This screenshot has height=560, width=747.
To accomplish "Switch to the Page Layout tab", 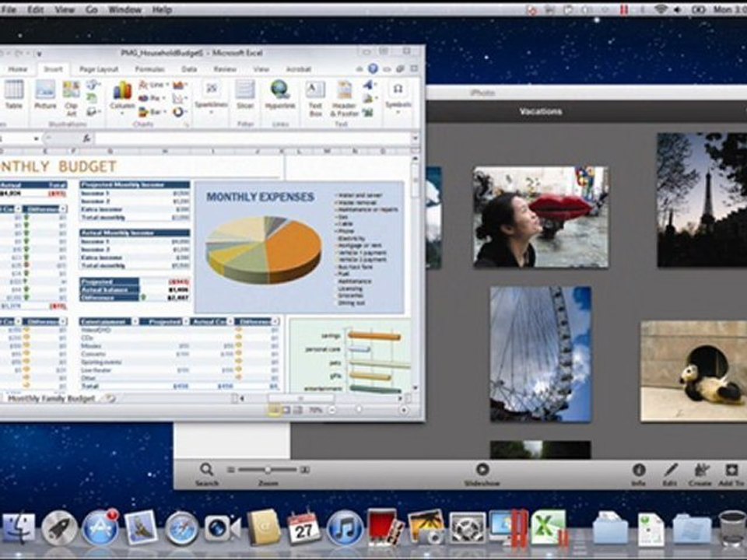I will coord(99,69).
